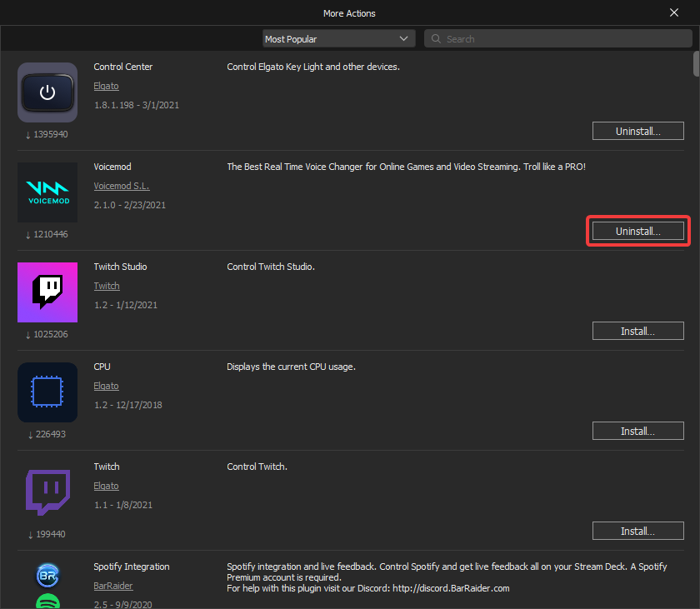Click version text 1.2 - 12/17/2018
Screen dimensions: 700x609
pyautogui.click(x=128, y=405)
